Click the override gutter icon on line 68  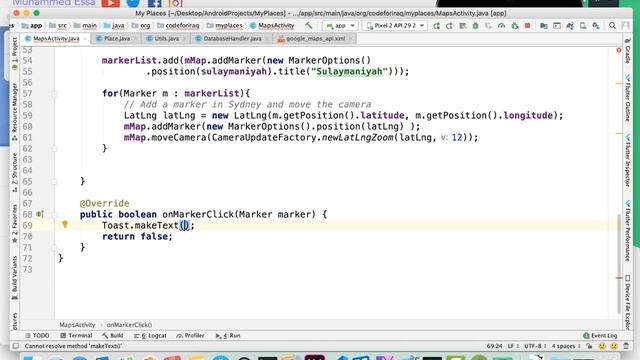[x=40, y=214]
